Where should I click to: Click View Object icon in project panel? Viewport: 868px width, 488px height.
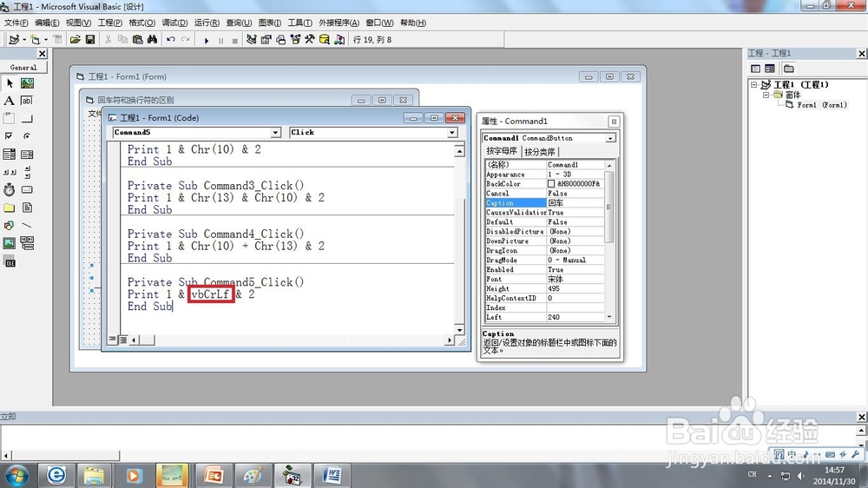[770, 69]
